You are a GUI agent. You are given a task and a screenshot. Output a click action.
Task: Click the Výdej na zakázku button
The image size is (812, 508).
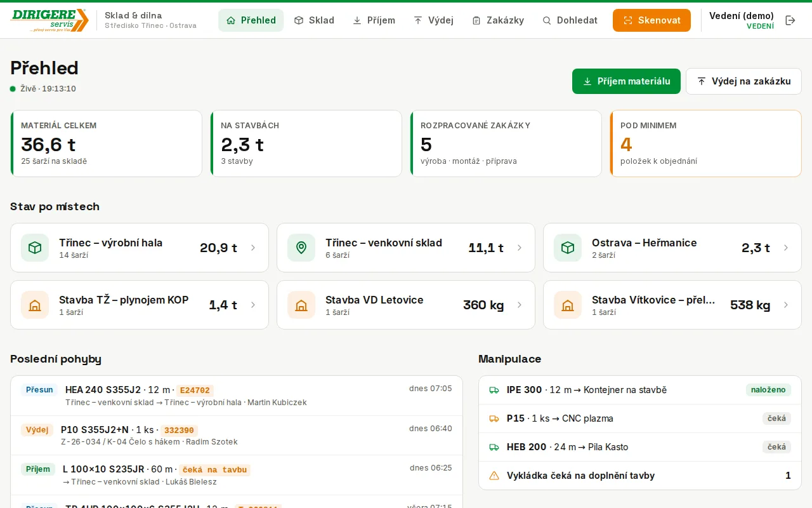tap(743, 81)
